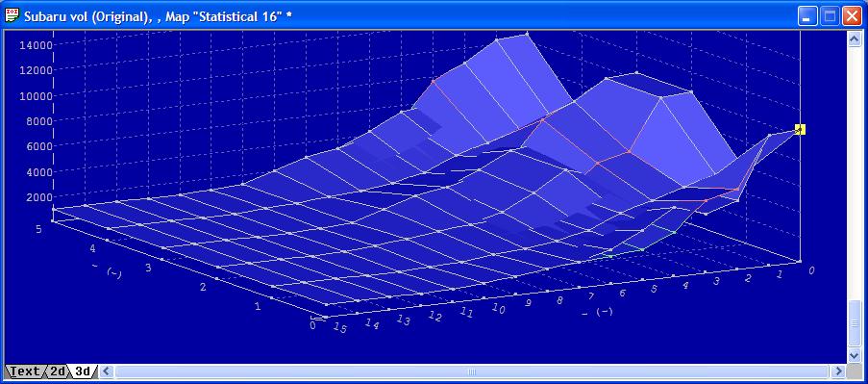Click the horizontal scrollbar right arrow
The width and height of the screenshot is (868, 384).
pyautogui.click(x=839, y=371)
